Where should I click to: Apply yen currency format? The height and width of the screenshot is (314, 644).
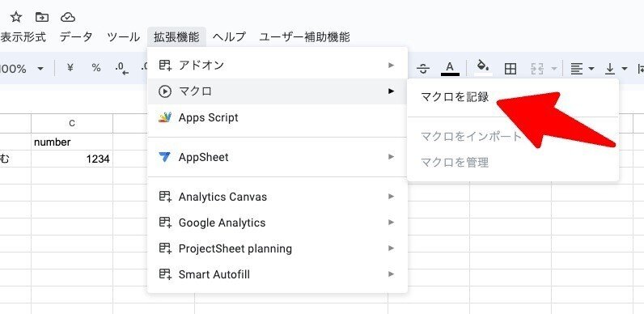(70, 68)
